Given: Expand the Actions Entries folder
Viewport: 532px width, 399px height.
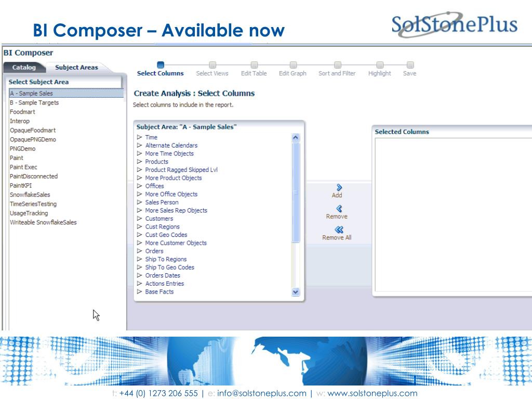Looking at the screenshot, I should [139, 284].
